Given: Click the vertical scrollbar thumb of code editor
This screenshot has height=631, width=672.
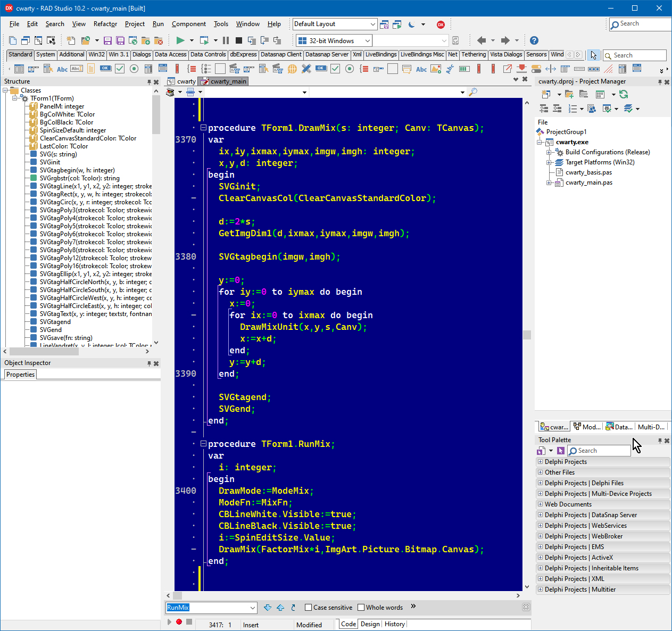Looking at the screenshot, I should [x=527, y=335].
